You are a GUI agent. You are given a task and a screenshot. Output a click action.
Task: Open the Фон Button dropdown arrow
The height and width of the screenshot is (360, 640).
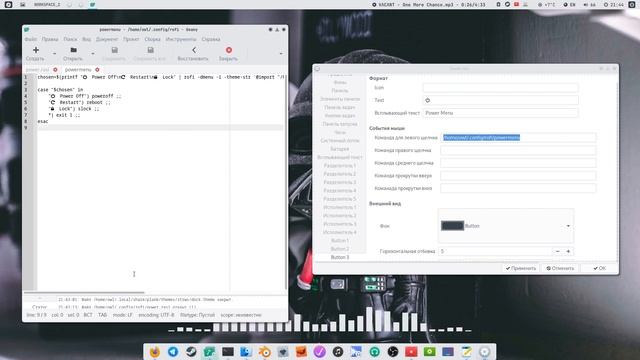click(568, 226)
